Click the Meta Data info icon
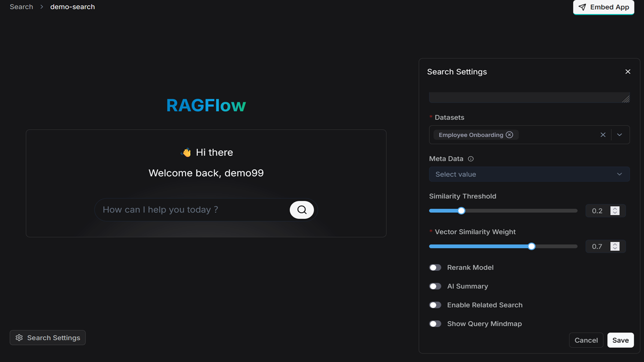Image resolution: width=644 pixels, height=362 pixels. [x=471, y=159]
